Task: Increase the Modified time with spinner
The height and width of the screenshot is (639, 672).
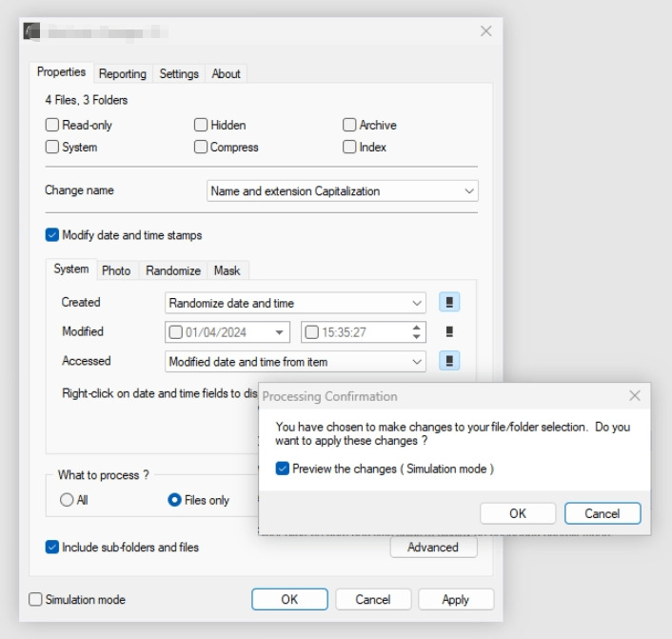Action: point(417,328)
